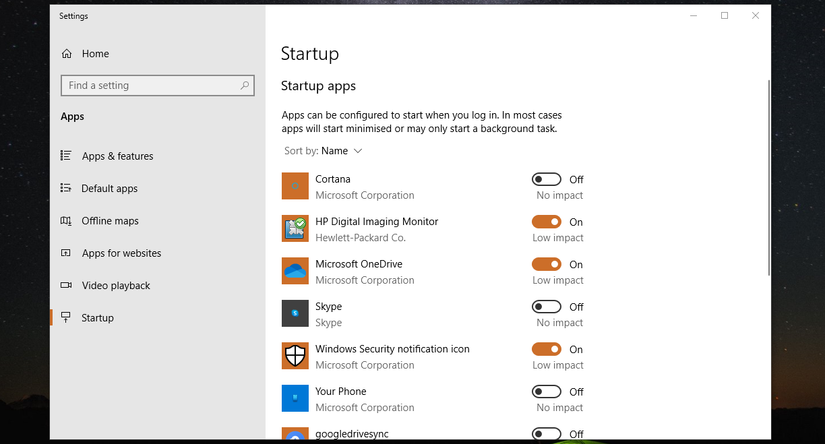Screen dimensions: 825x444
Task: Click the HP Digital Imaging Monitor icon
Action: point(295,229)
